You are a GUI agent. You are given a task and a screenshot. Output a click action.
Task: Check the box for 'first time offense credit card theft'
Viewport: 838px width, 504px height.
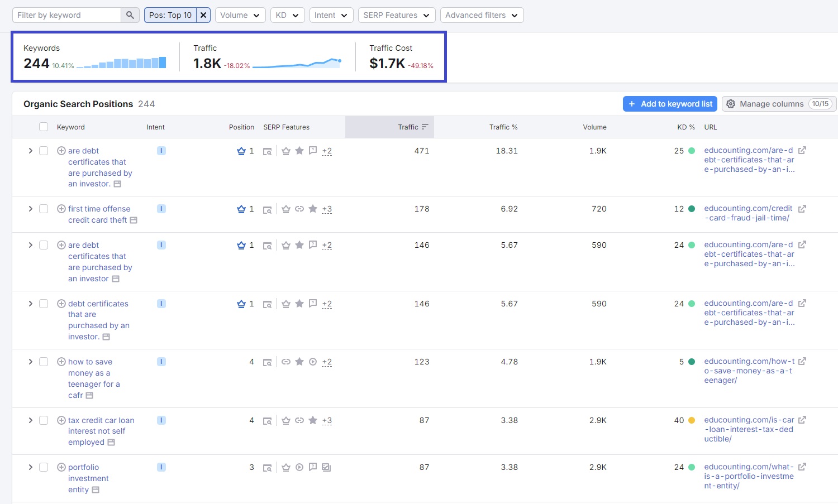pyautogui.click(x=44, y=209)
